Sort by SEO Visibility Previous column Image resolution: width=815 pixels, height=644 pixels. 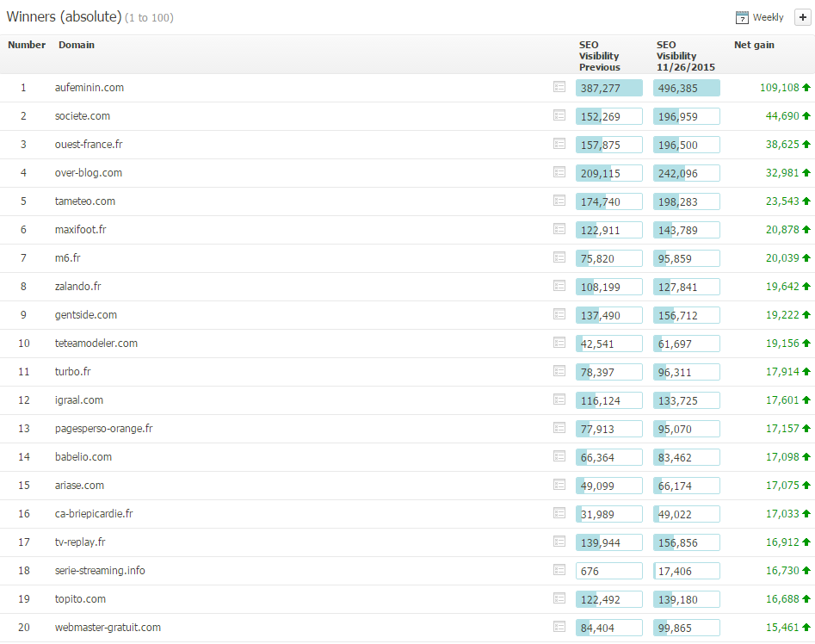599,56
